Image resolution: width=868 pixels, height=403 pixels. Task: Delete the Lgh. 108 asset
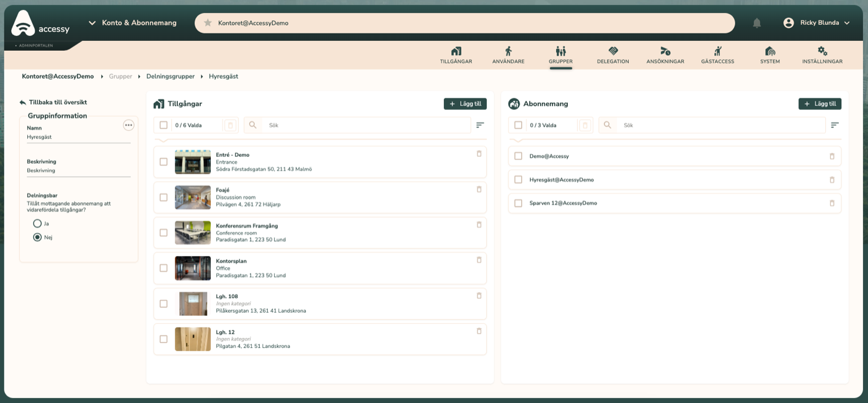click(x=479, y=296)
